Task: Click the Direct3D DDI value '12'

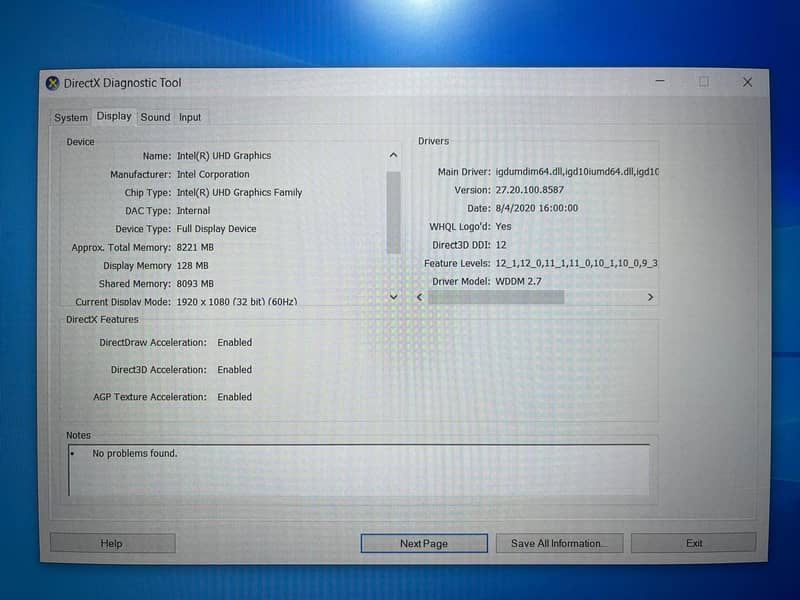Action: click(x=501, y=245)
